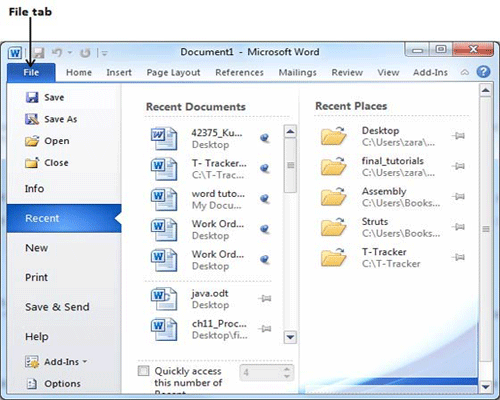Open the References ribbon tab
500x400 pixels.
[x=239, y=72]
